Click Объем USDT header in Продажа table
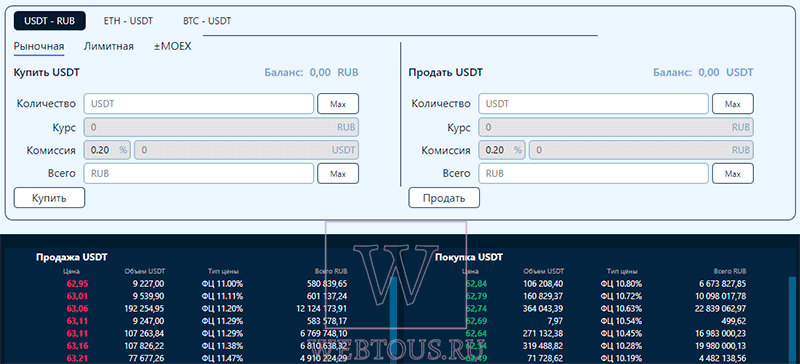The width and height of the screenshot is (800, 364). 144,271
